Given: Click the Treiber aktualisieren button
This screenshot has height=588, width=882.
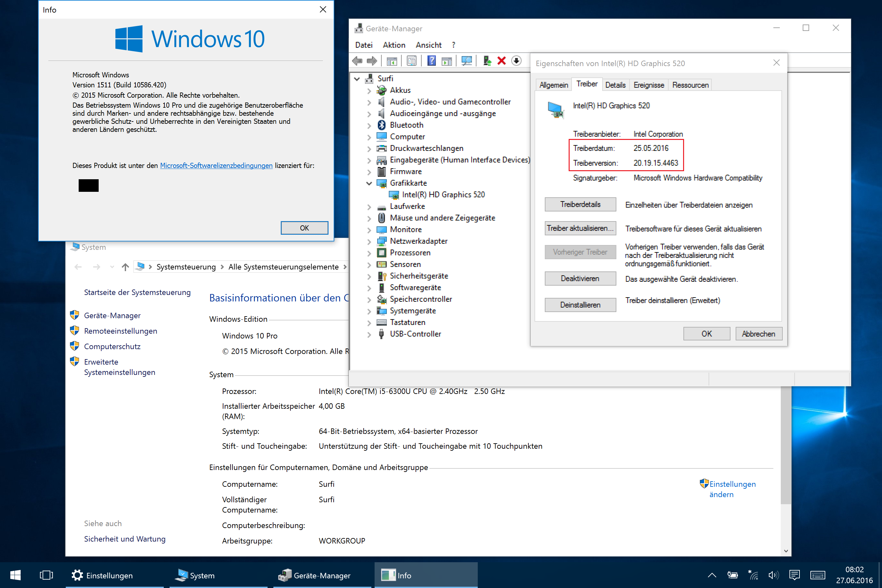Looking at the screenshot, I should pos(580,228).
